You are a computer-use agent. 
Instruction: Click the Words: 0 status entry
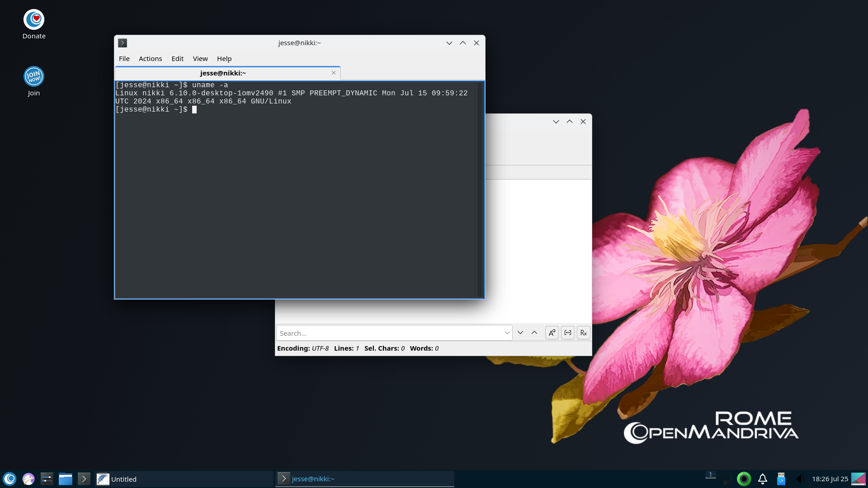424,348
